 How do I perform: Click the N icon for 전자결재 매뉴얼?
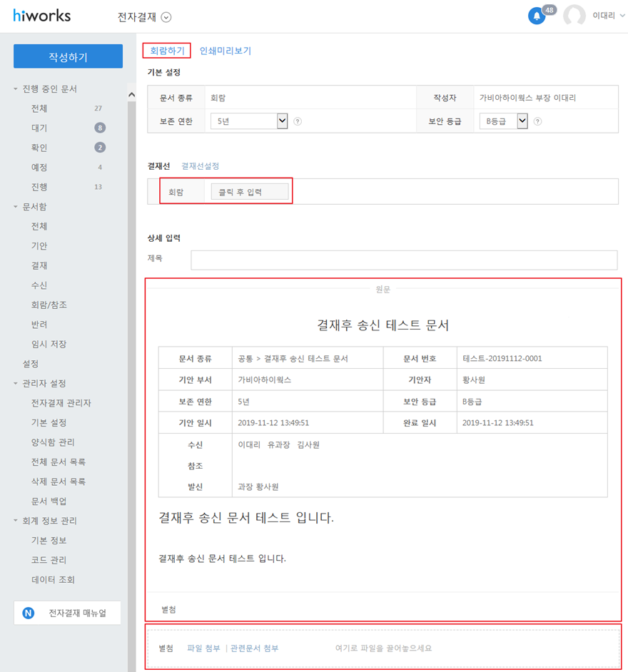click(29, 613)
